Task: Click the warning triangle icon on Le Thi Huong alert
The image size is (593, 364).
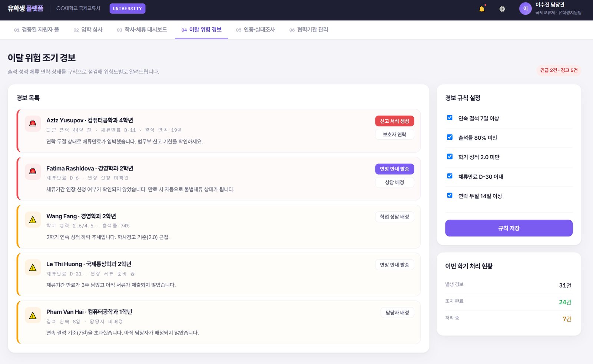Action: [33, 267]
